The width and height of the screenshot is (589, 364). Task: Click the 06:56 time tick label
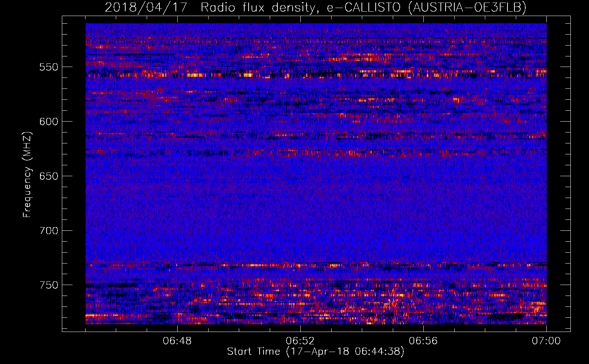(423, 341)
